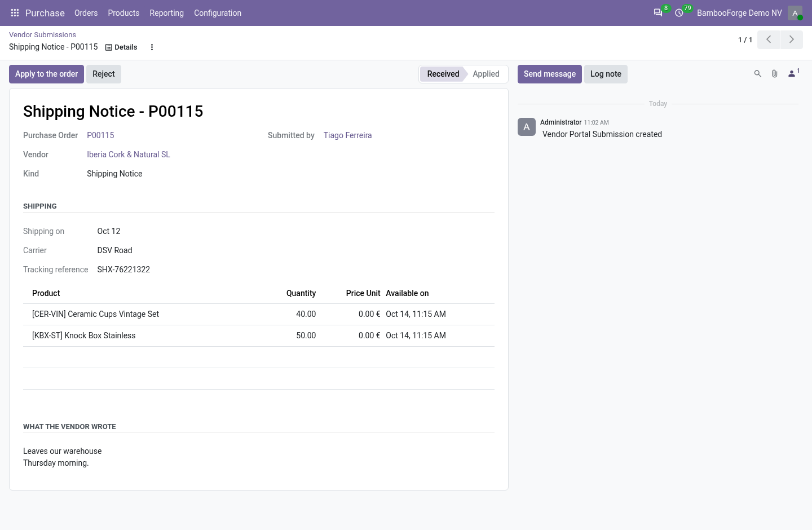Viewport: 812px width, 530px height.
Task: Open vendor Iberia Cork & Natural SL
Action: (x=129, y=154)
